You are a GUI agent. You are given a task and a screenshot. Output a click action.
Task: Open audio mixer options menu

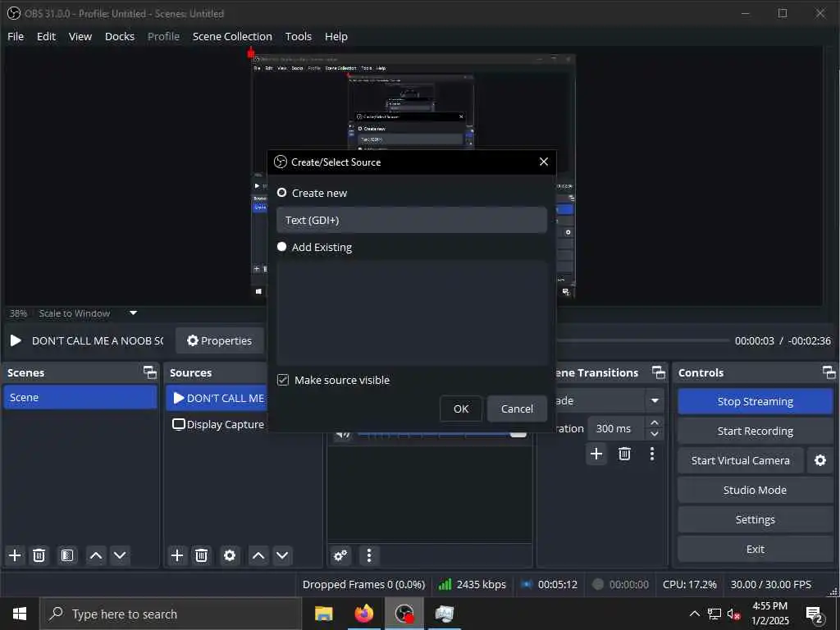tap(369, 555)
